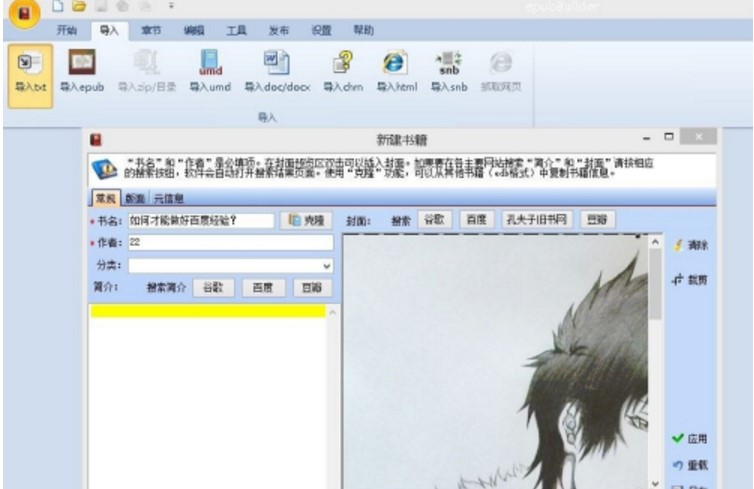Click the 重载 reload button
The width and height of the screenshot is (754, 489).
click(x=690, y=465)
